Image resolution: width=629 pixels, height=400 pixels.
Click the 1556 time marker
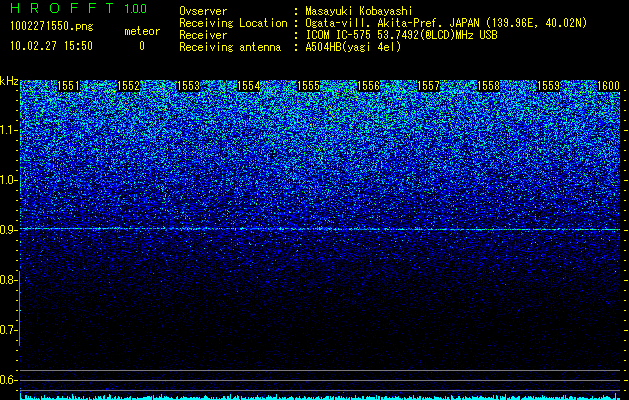[x=369, y=86]
